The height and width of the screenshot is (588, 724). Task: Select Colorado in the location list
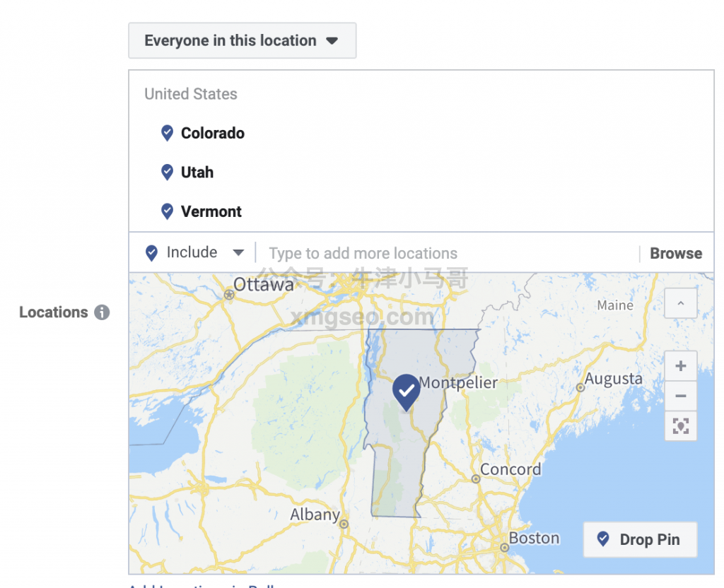click(213, 133)
